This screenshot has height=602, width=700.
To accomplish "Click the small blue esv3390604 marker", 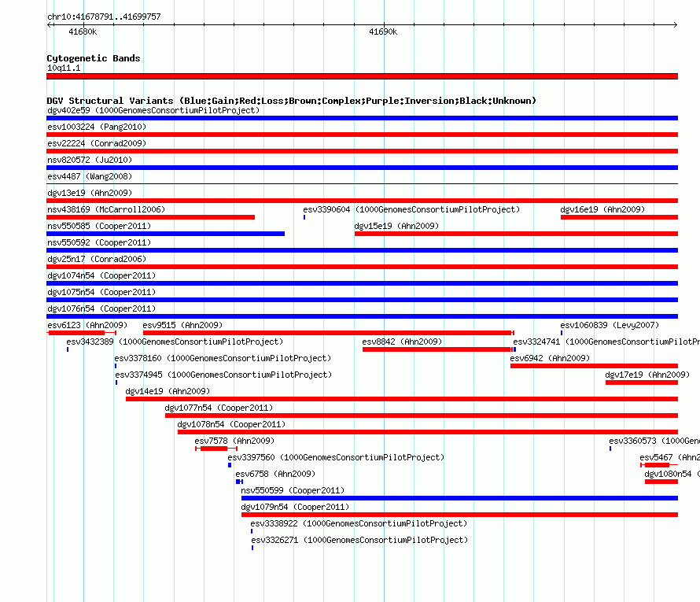I will pos(304,217).
